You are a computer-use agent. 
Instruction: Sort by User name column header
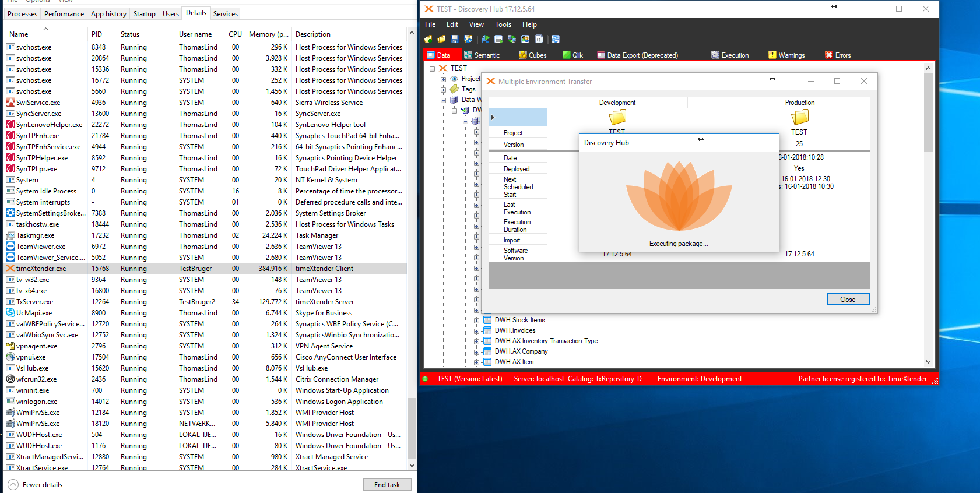[198, 34]
